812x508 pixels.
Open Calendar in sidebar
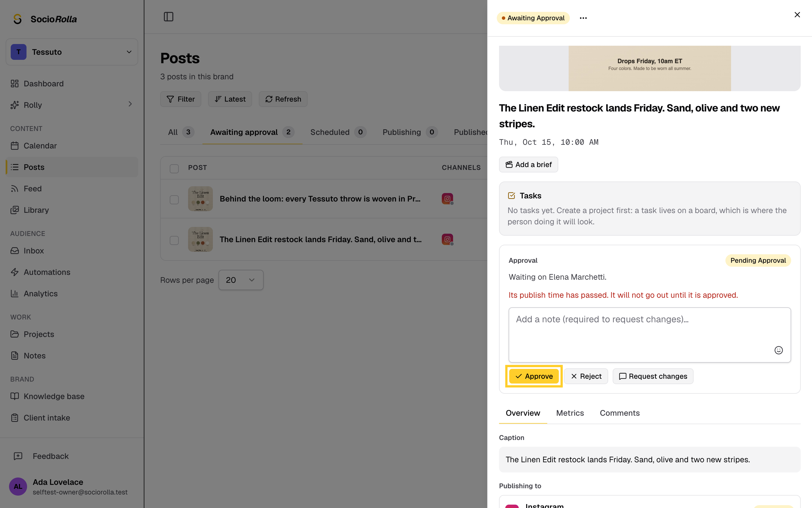tap(72, 146)
